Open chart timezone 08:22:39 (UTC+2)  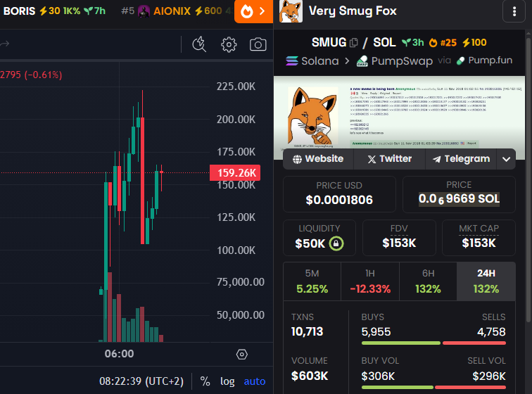pos(141,381)
